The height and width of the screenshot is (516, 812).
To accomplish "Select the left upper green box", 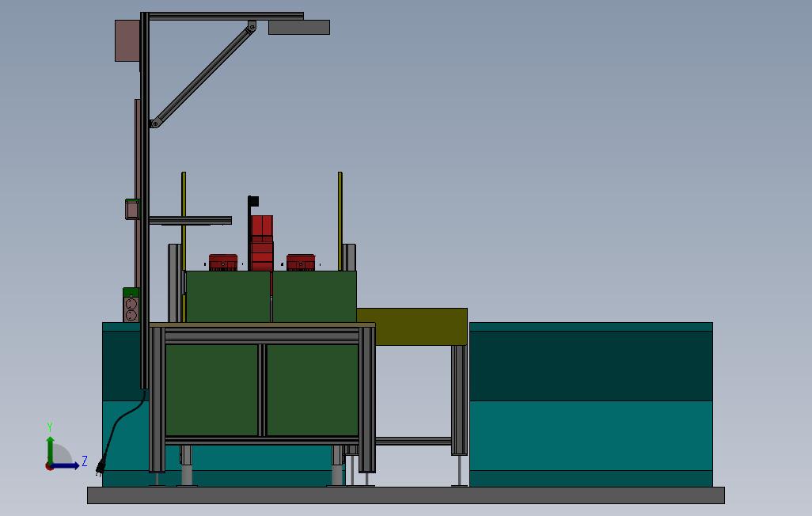I will coord(228,297).
